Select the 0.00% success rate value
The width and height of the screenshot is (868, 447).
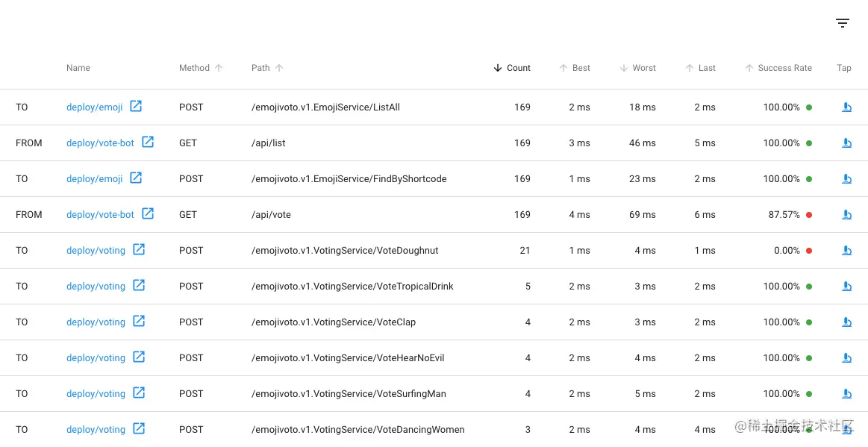[787, 251]
